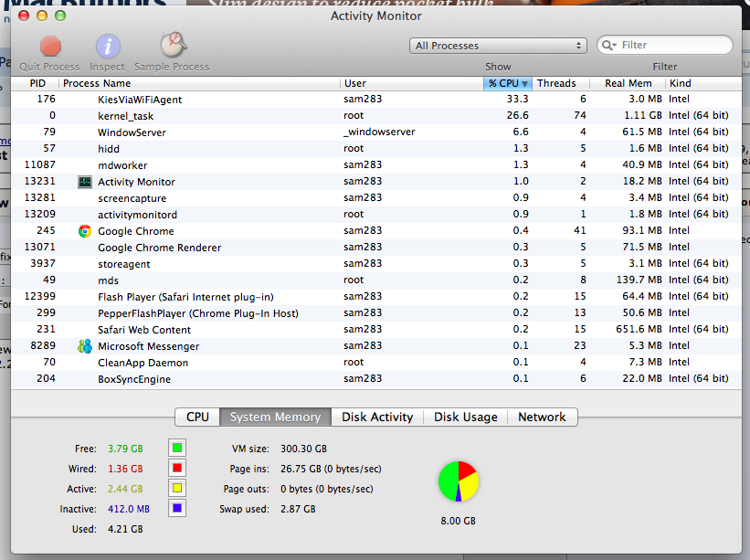Image resolution: width=750 pixels, height=560 pixels.
Task: Select the kernel_task process row
Action: coord(376,116)
